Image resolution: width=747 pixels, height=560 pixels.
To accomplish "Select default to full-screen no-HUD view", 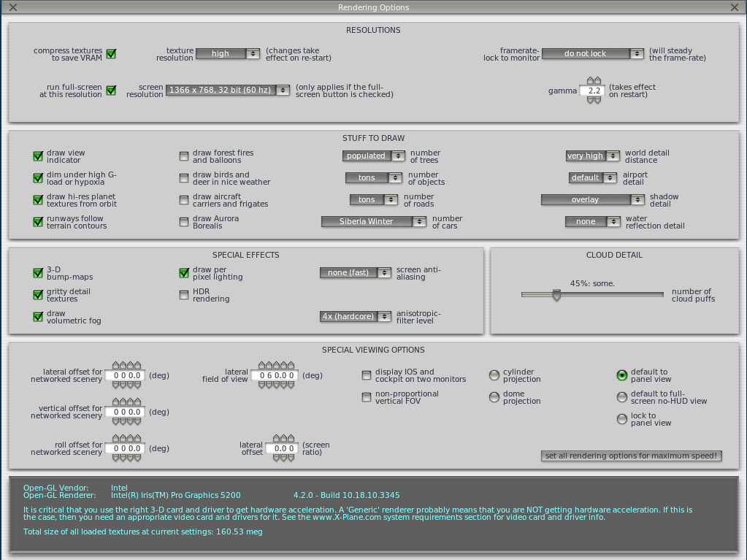I will (x=622, y=397).
